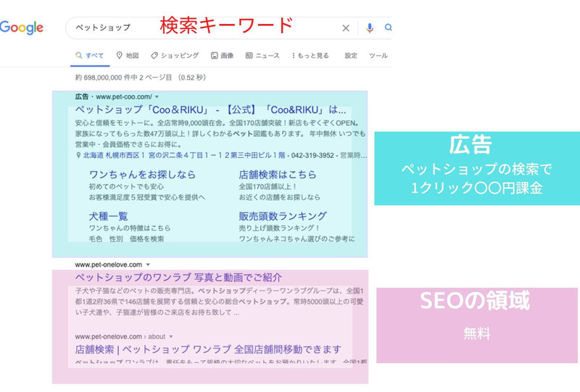Image resolution: width=580 pixels, height=392 pixels.
Task: Open sitelink 犬種一覧
Action: click(x=108, y=217)
